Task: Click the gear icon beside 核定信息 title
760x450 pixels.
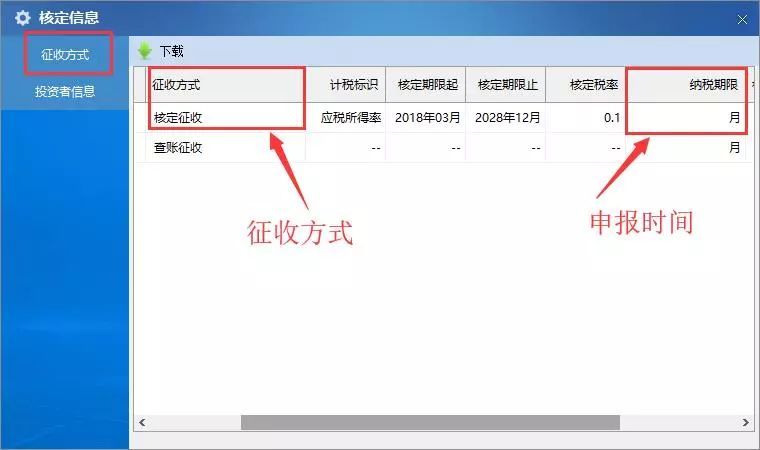Action: pyautogui.click(x=22, y=18)
